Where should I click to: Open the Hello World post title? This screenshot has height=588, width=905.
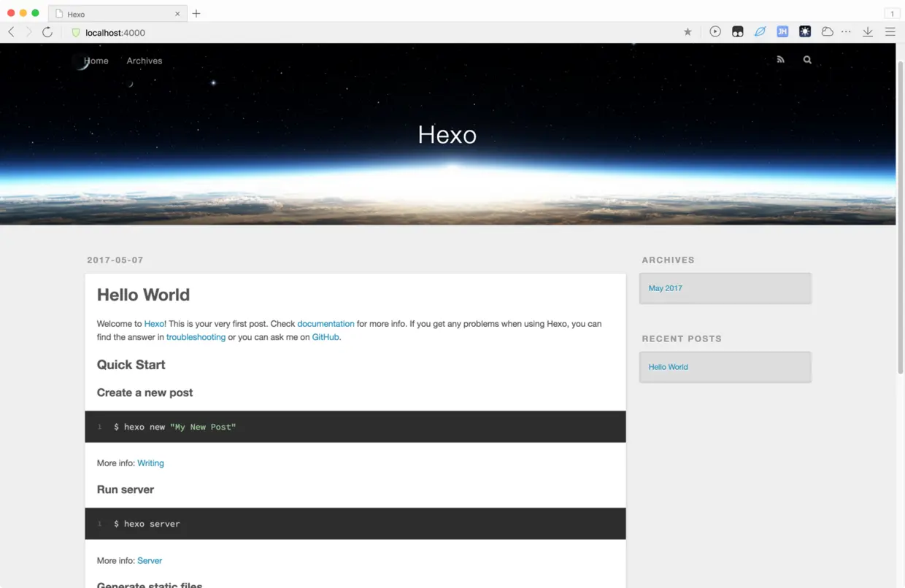(143, 295)
